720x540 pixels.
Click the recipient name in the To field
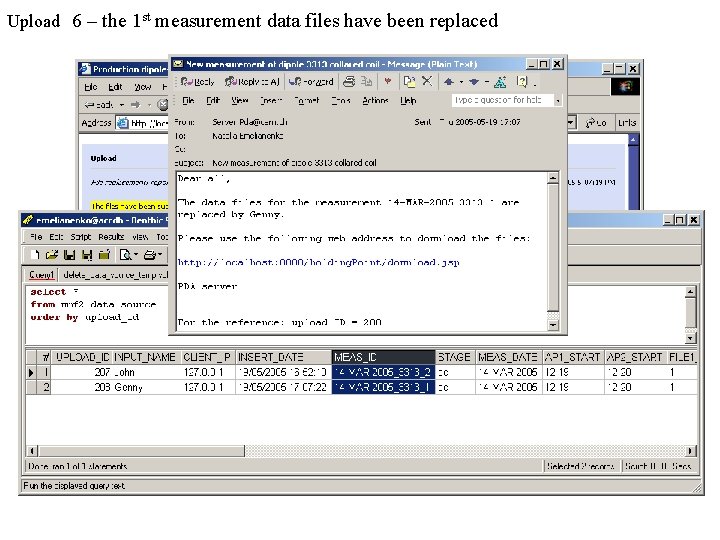tap(248, 136)
